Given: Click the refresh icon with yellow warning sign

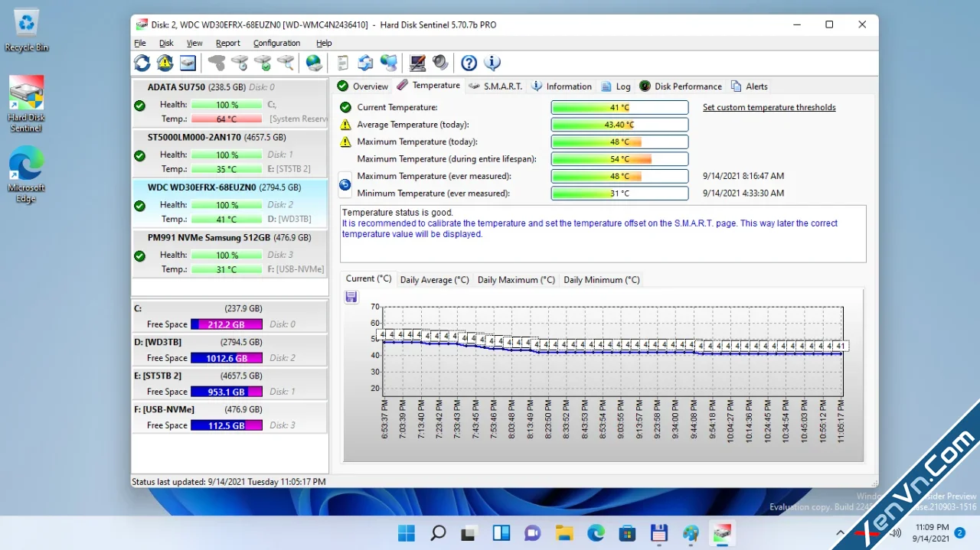Looking at the screenshot, I should 165,63.
